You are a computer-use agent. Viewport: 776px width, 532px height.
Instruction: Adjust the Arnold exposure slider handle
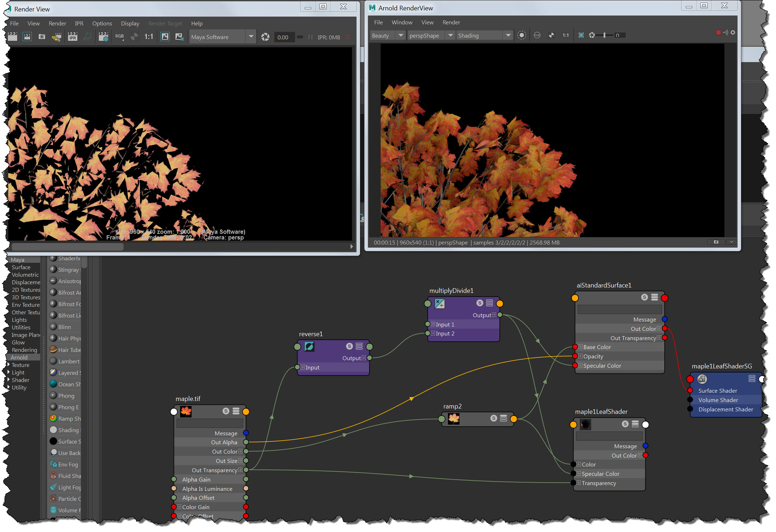point(604,35)
